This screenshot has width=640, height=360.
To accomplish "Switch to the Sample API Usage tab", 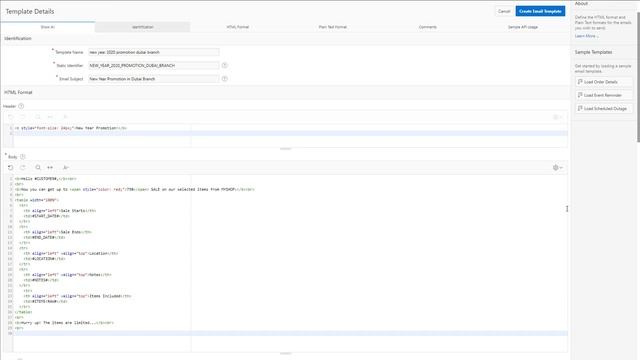I will (523, 27).
